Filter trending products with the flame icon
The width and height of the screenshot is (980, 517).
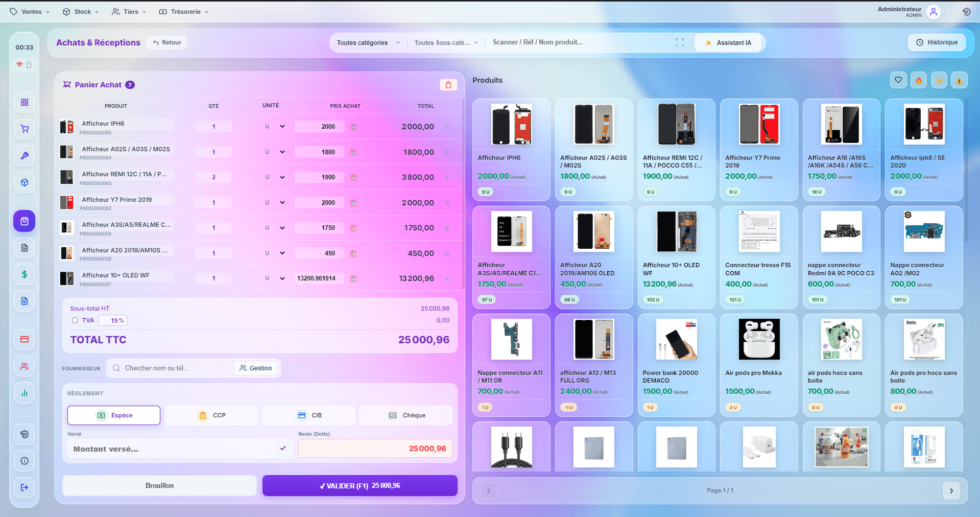pyautogui.click(x=919, y=80)
